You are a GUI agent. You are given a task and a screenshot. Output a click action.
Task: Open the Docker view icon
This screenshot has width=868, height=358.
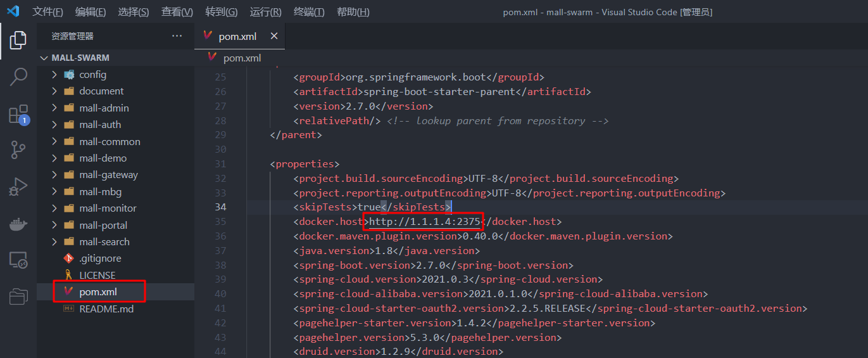tap(18, 224)
